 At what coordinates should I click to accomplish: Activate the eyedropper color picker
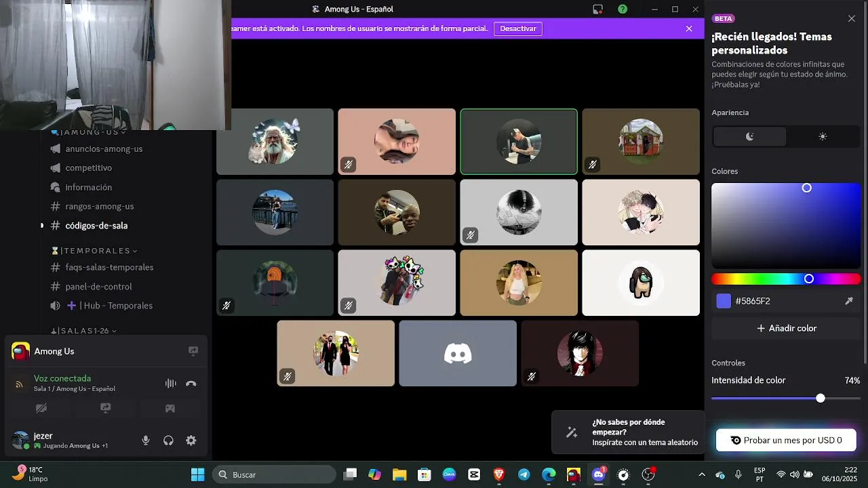(x=849, y=301)
